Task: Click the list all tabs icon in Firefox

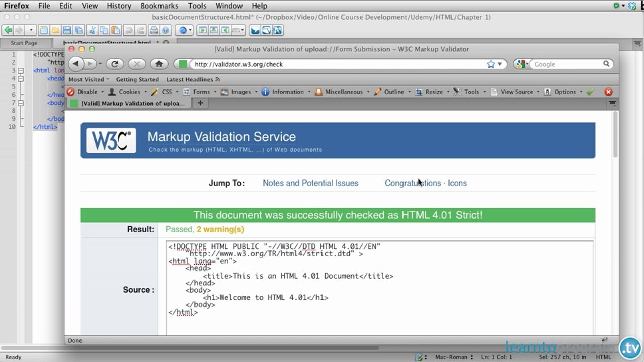Action: (x=612, y=103)
